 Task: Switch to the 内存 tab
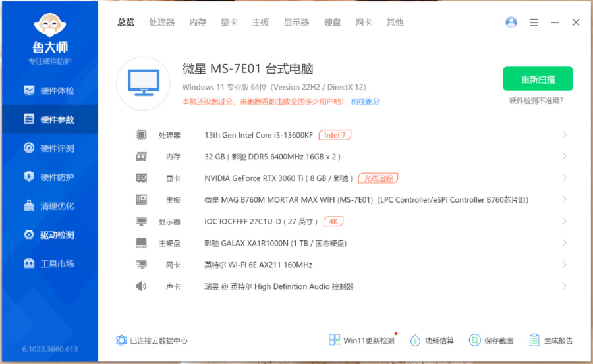198,22
